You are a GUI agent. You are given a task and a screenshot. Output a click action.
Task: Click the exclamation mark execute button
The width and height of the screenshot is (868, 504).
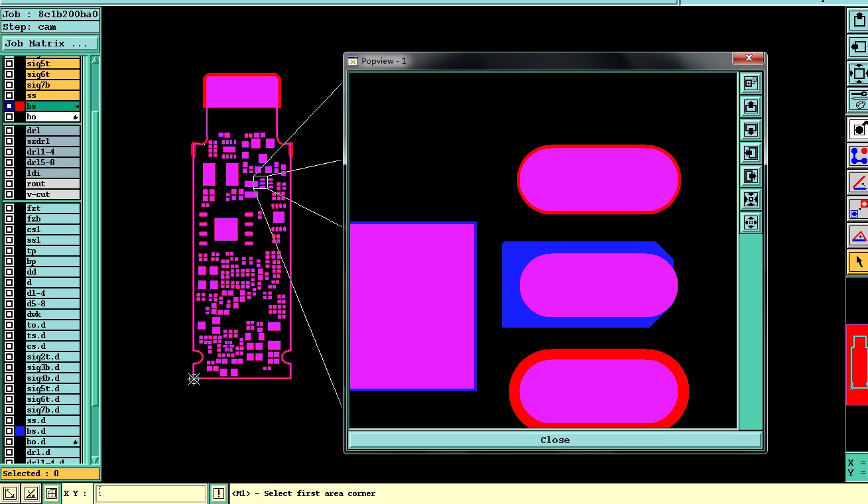click(219, 493)
